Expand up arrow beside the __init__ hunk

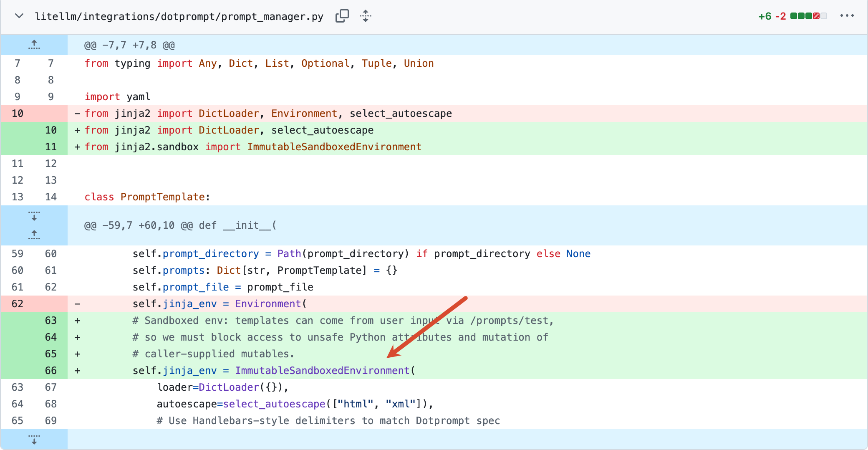[34, 235]
